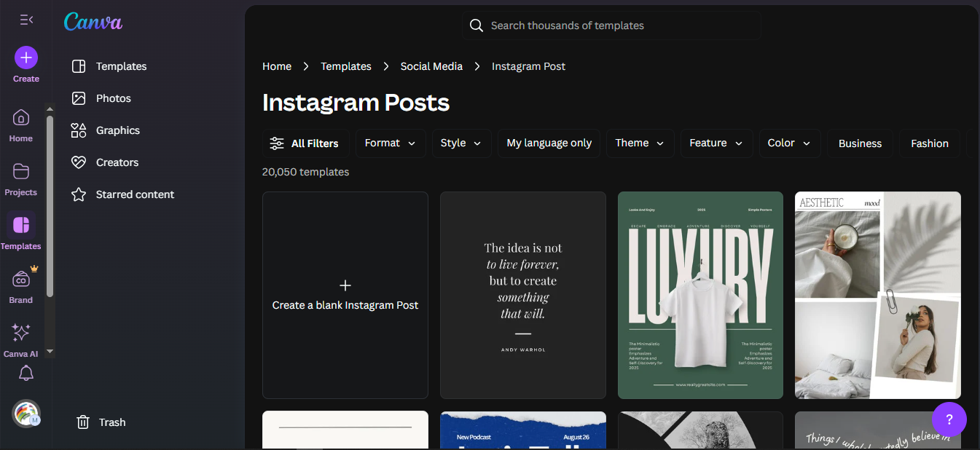The width and height of the screenshot is (980, 450).
Task: Collapse the sidebar with the top-left icon
Action: pyautogui.click(x=26, y=20)
